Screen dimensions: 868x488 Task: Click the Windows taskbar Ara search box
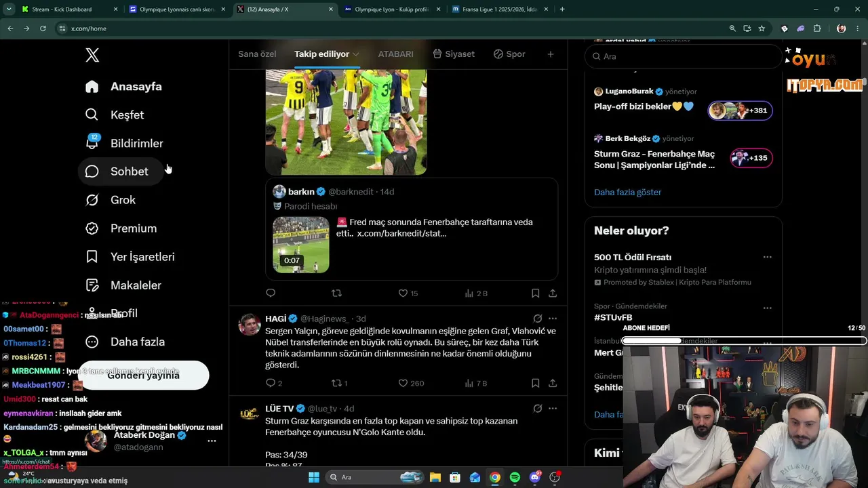point(374,477)
